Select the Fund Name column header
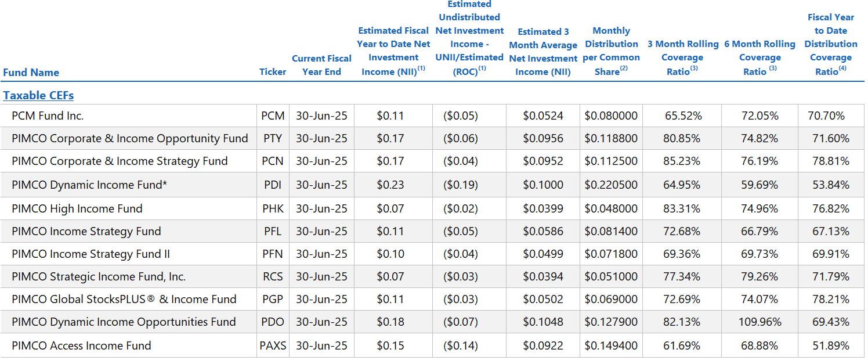The image size is (868, 360). pyautogui.click(x=31, y=73)
